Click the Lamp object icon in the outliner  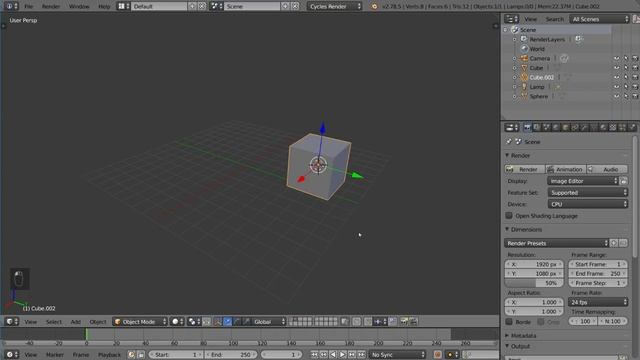(524, 87)
